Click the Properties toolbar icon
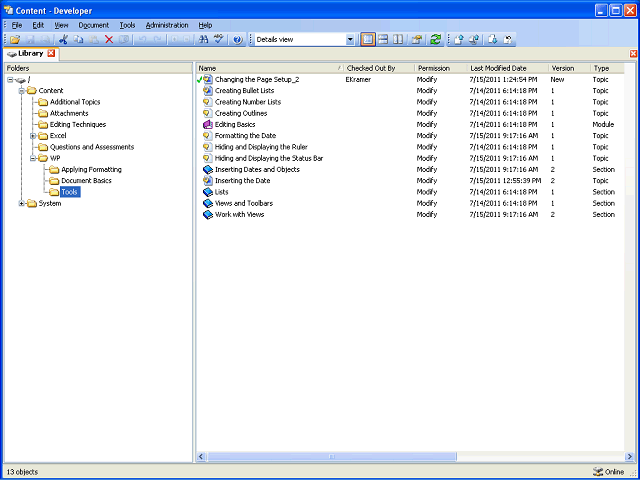 [x=417, y=40]
